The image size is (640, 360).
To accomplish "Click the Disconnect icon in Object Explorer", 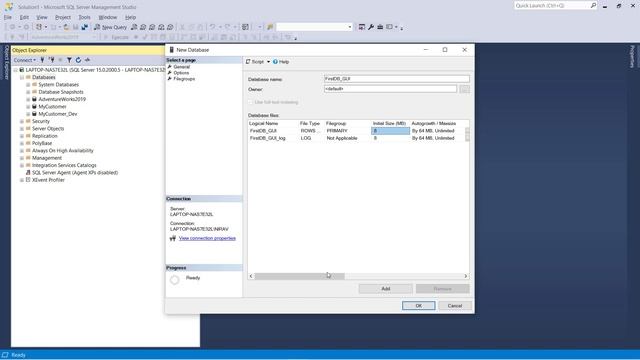I will pyautogui.click(x=51, y=60).
